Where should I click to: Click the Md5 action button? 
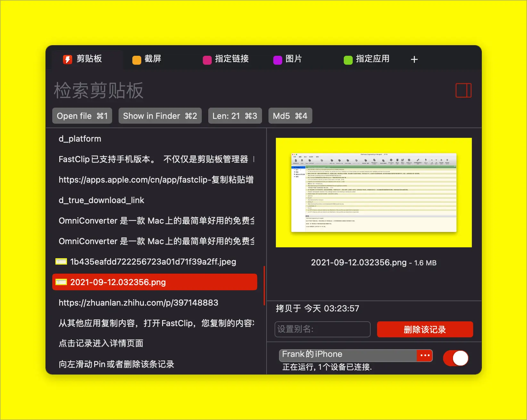point(290,116)
